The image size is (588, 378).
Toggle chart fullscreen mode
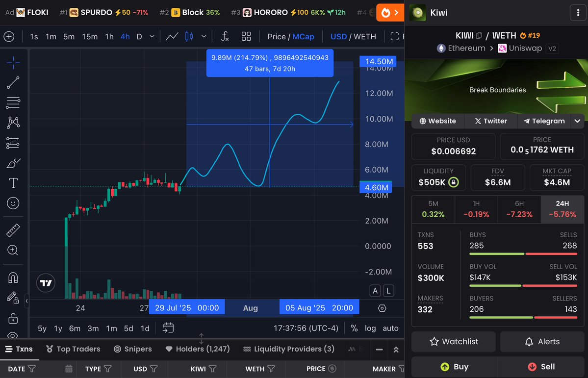tap(394, 37)
